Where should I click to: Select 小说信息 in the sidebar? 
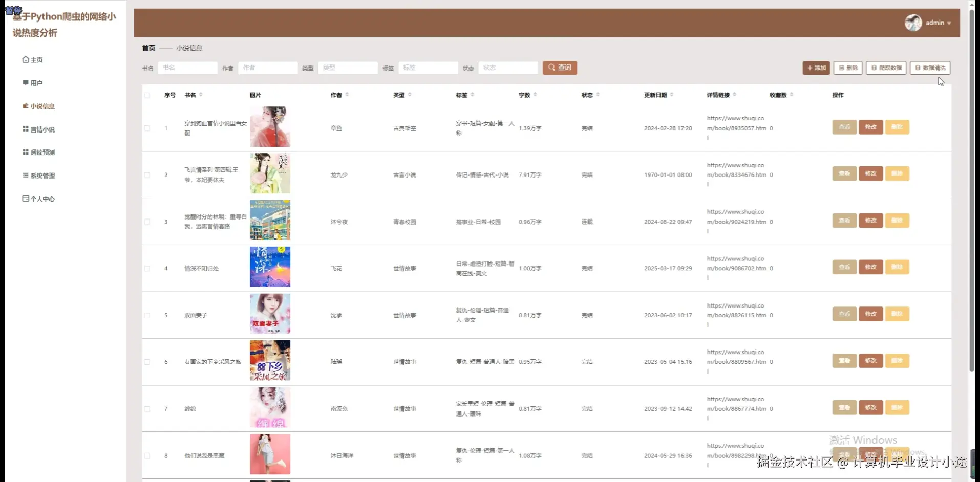coord(38,106)
